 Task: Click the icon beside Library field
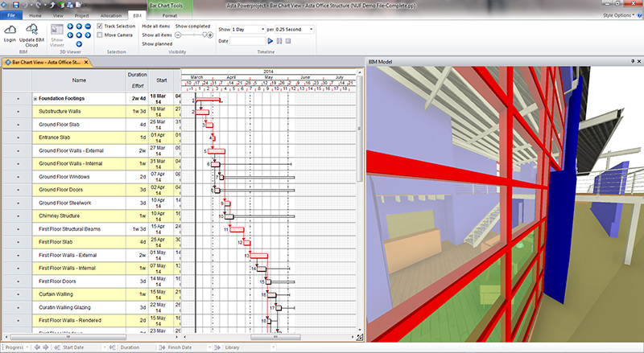click(217, 347)
